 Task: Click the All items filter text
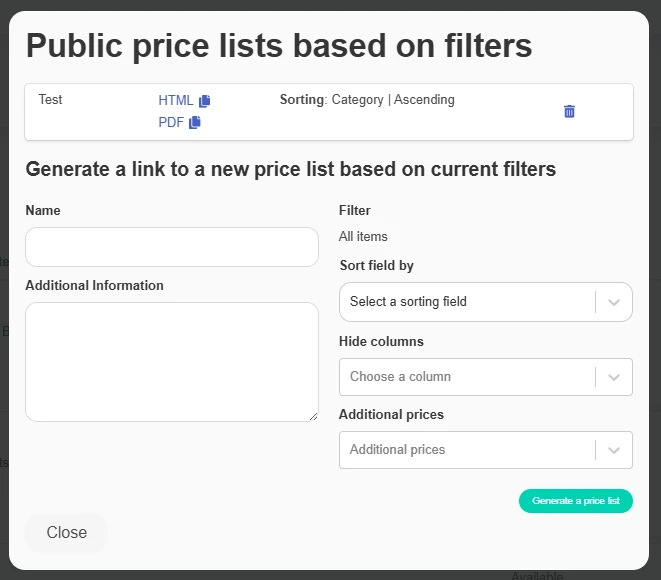click(363, 236)
